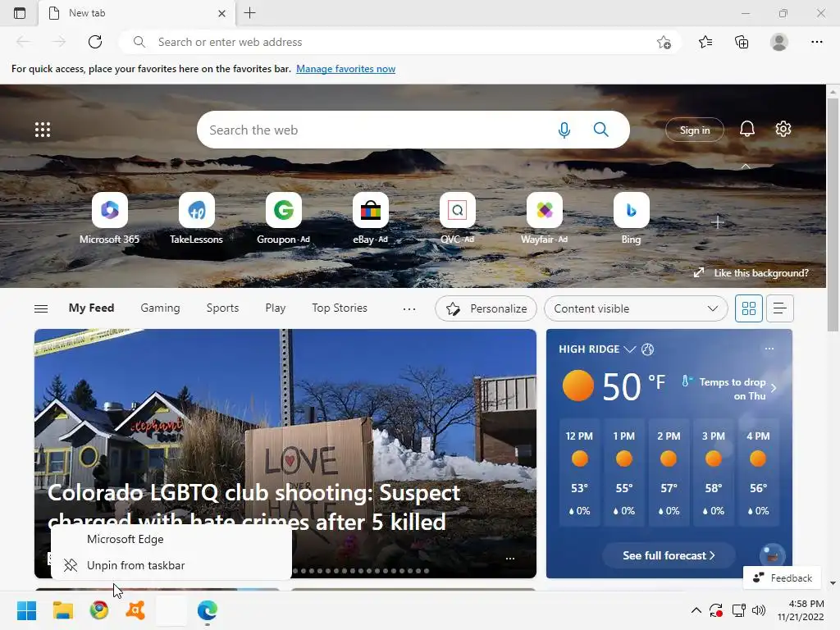Open Microsoft 365 quick link
Image resolution: width=840 pixels, height=630 pixels.
[x=109, y=218]
